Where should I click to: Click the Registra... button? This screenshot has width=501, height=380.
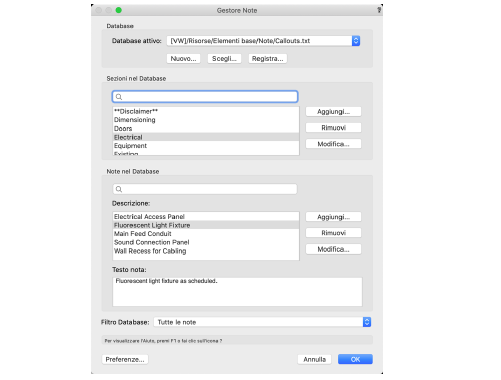268,59
